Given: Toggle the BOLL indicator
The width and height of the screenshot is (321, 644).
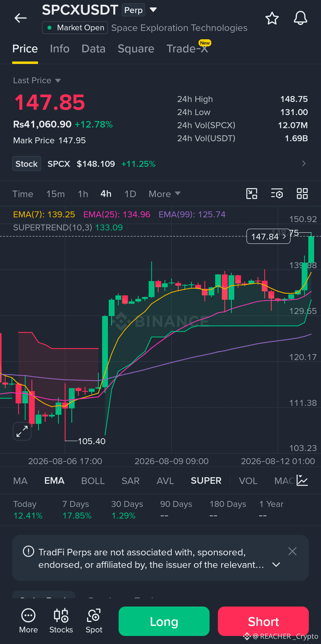Looking at the screenshot, I should pos(93,481).
